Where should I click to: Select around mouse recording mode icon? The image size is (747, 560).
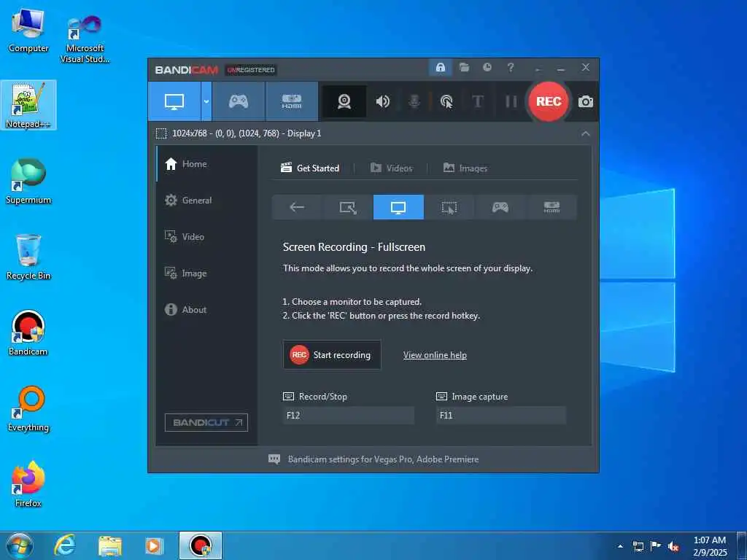tap(449, 207)
